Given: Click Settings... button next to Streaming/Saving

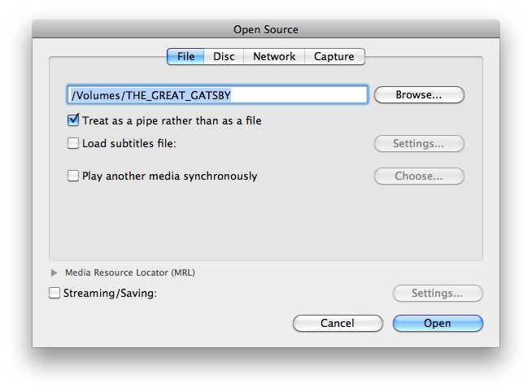Looking at the screenshot, I should [437, 293].
